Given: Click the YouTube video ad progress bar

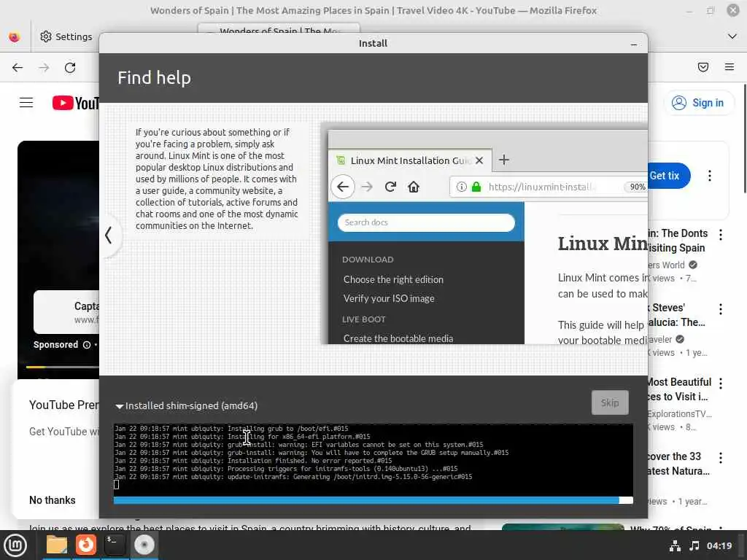Looking at the screenshot, I should click(x=63, y=367).
